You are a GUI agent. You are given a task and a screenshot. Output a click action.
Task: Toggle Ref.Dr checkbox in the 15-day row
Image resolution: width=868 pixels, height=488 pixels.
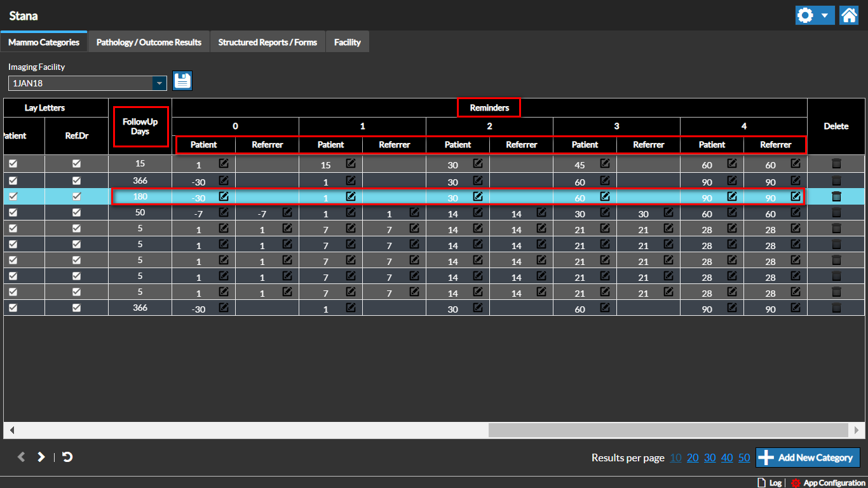[76, 164]
